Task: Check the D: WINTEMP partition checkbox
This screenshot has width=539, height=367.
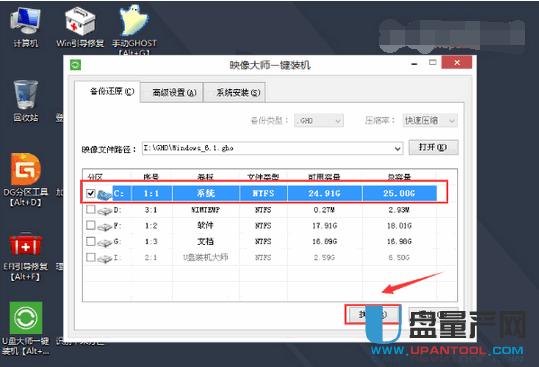Action: tap(90, 209)
